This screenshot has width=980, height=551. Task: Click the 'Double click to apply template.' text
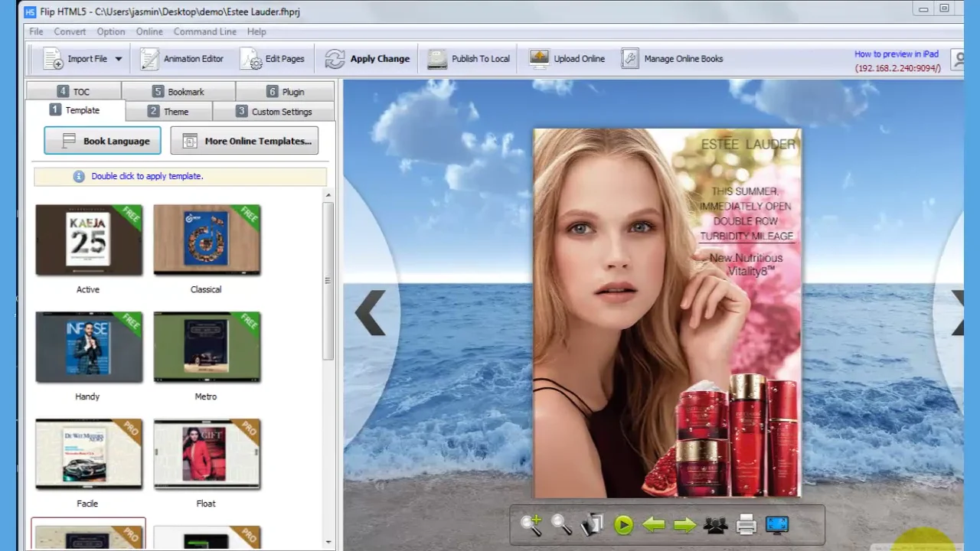[x=147, y=176]
